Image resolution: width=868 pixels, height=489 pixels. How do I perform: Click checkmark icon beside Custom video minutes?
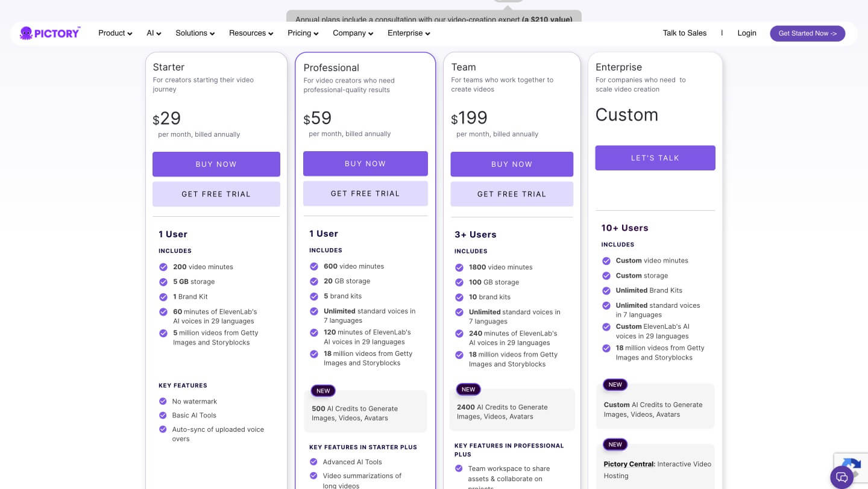pos(606,261)
